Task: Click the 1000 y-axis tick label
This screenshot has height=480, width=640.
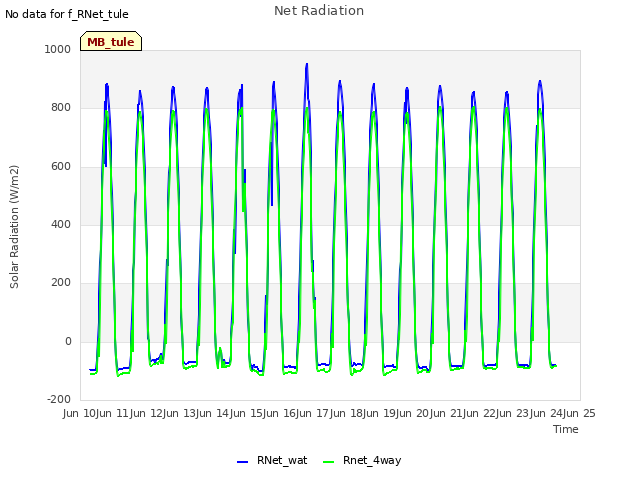Action: 58,49
